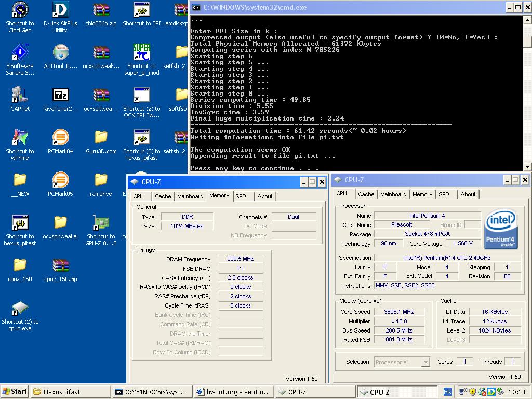
Task: Click the Core Speed value 3608.1 MHz
Action: point(399,312)
